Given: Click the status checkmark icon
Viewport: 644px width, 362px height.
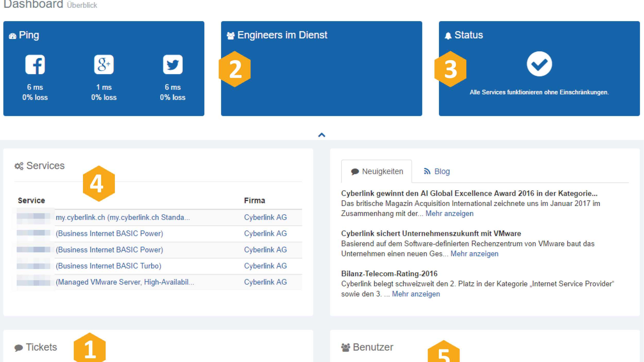Looking at the screenshot, I should pyautogui.click(x=539, y=64).
